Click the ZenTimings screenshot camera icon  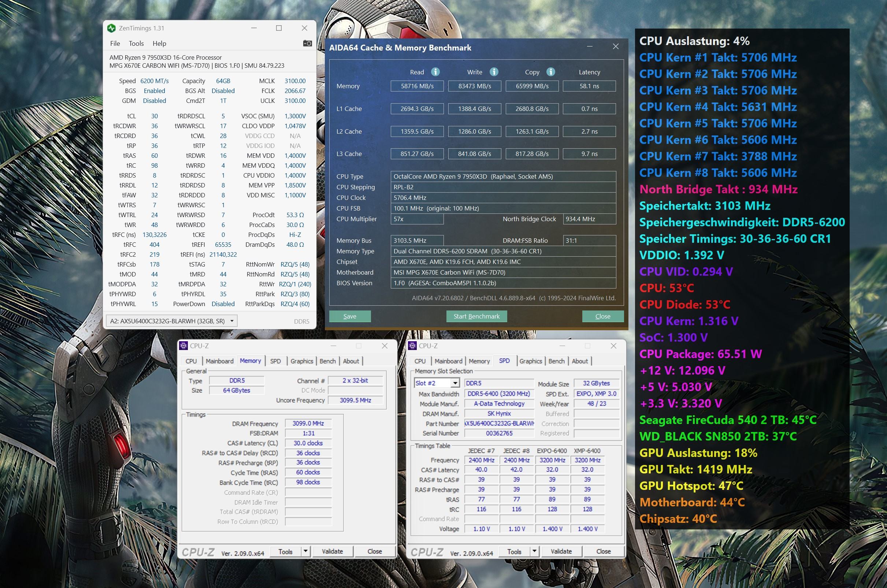point(307,44)
